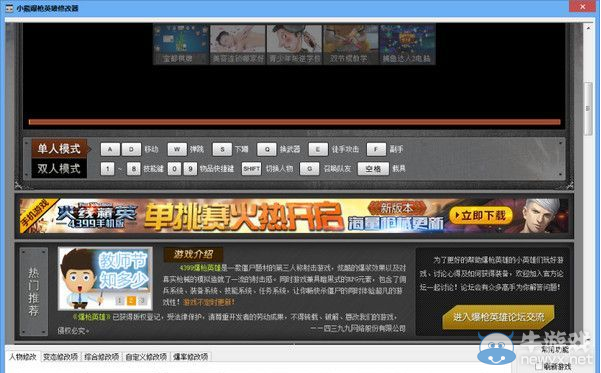601x373 pixels.
Task: Open the 教师节知多少 promo thumbnail
Action: [105, 278]
